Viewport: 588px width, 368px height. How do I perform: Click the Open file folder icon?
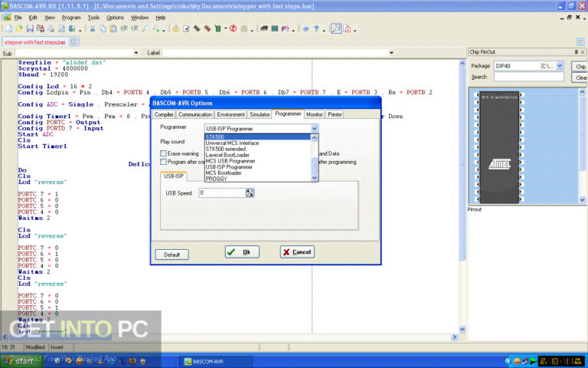coord(19,29)
